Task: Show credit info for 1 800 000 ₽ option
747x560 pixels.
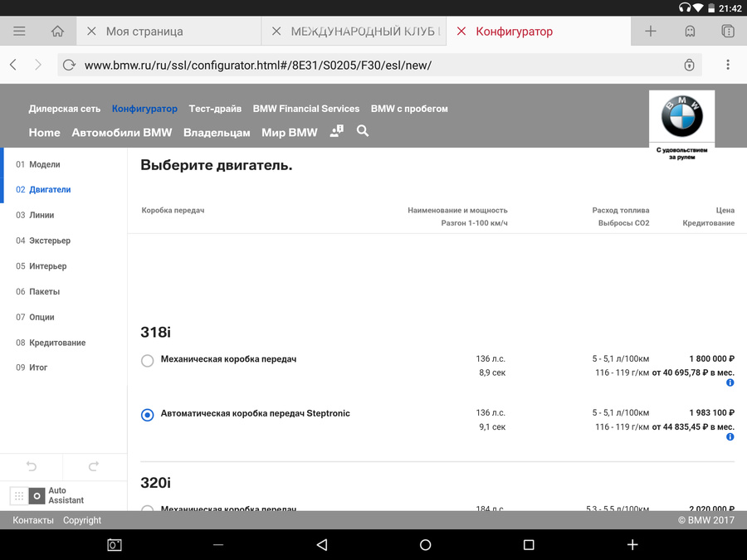Action: tap(730, 382)
